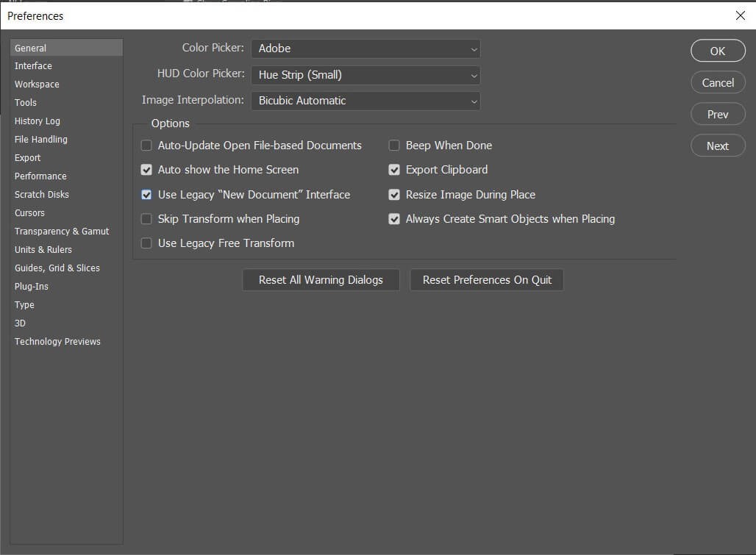Screen dimensions: 756x555
Task: Go to Transparency & Gamut settings
Action: [x=62, y=232]
